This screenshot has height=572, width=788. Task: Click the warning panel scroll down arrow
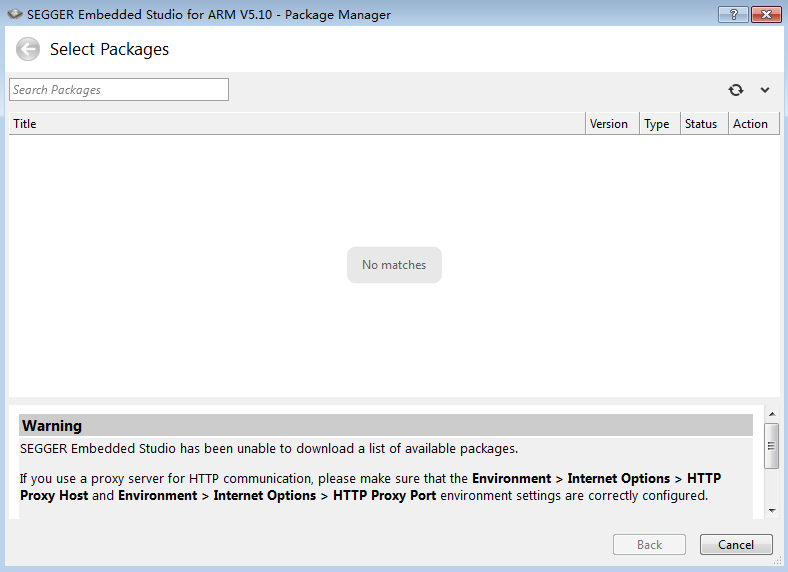772,511
